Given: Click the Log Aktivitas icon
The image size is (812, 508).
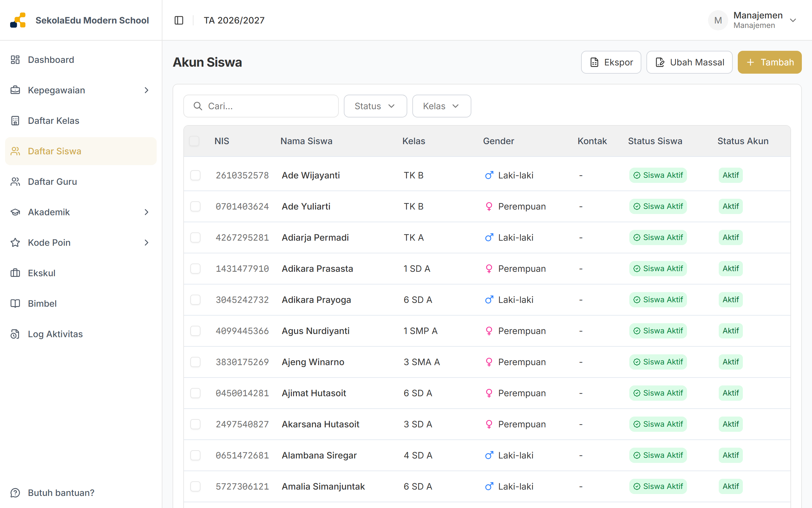Looking at the screenshot, I should pos(15,334).
